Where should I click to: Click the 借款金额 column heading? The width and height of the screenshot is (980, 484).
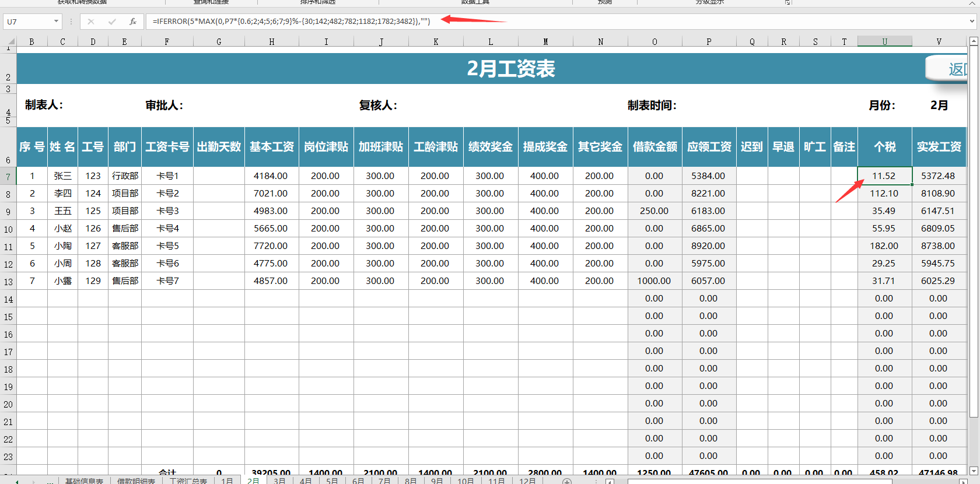654,147
